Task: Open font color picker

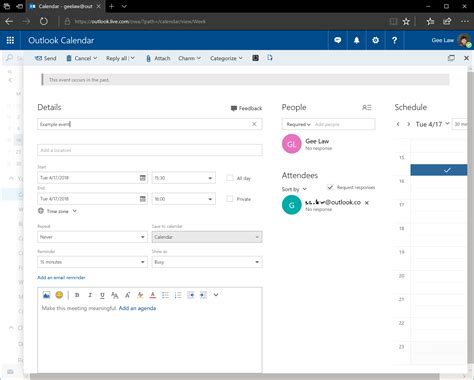Action: [153, 295]
